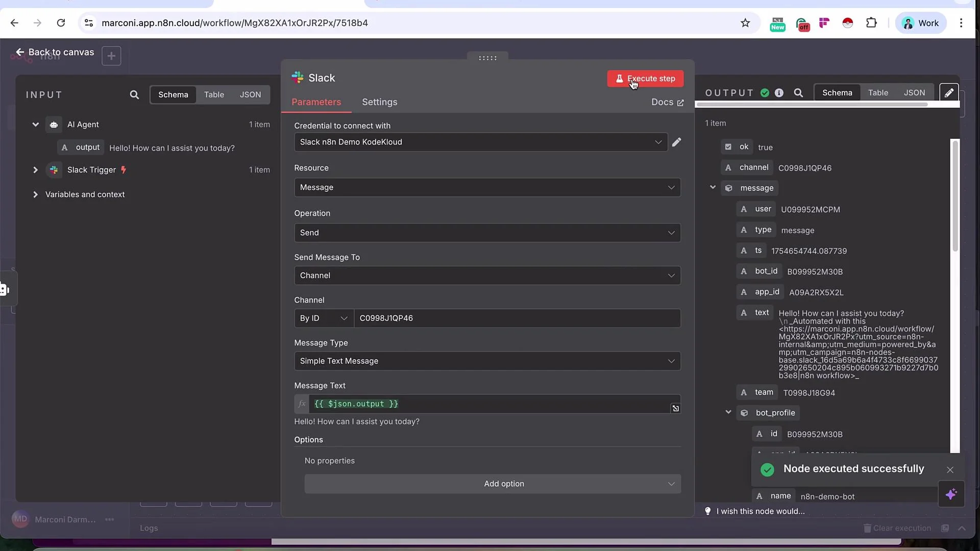
Task: Collapse the message object in output
Action: [x=713, y=187]
